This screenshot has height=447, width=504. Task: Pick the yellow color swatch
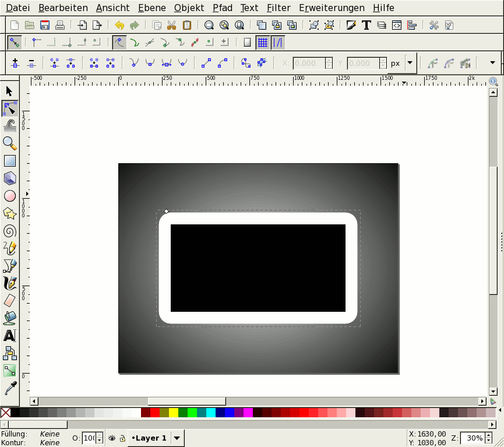[x=173, y=413]
